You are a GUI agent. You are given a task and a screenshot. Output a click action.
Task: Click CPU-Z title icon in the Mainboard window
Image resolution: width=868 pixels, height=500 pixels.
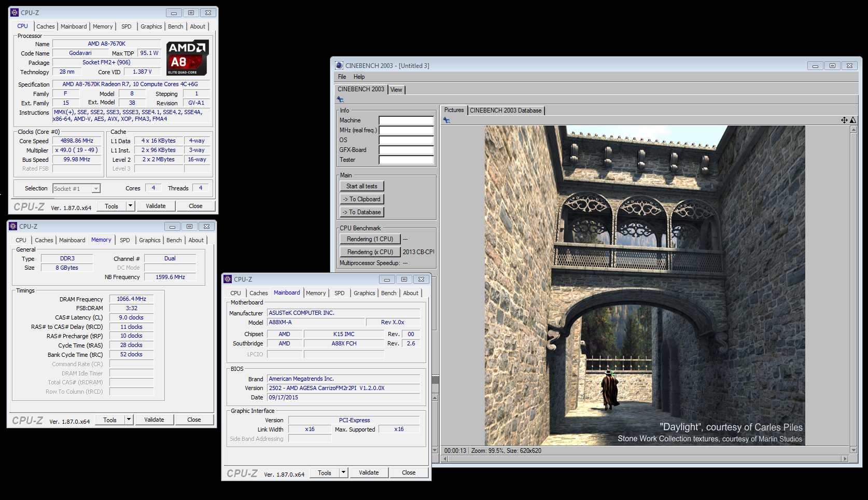click(228, 279)
